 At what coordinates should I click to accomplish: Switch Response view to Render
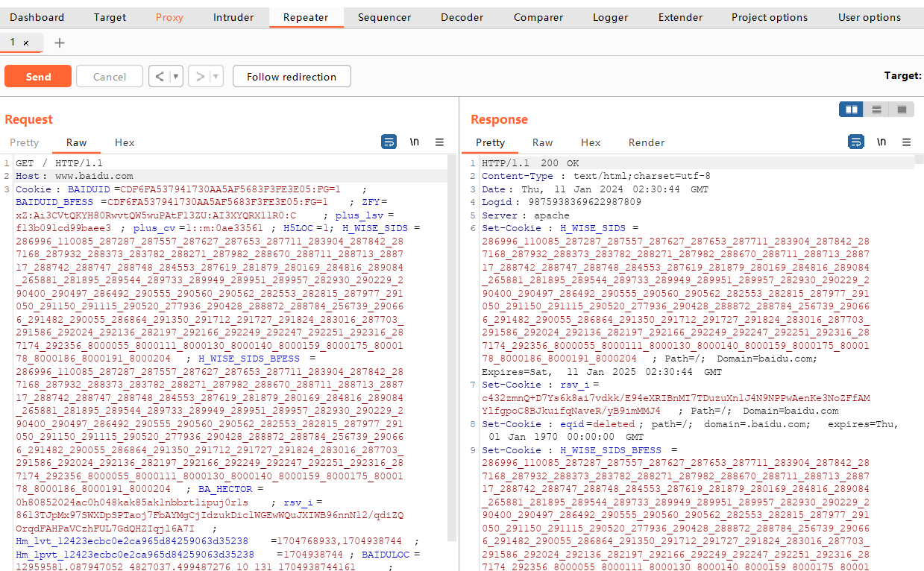647,142
